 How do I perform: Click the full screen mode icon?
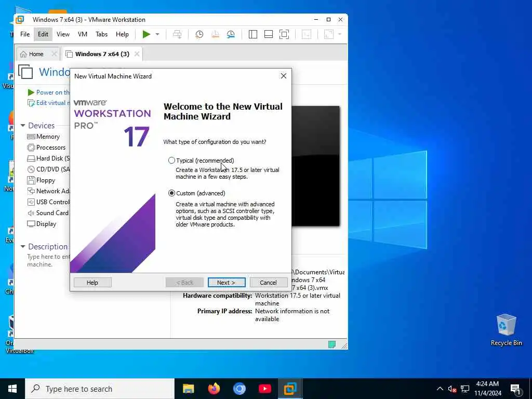pyautogui.click(x=284, y=34)
